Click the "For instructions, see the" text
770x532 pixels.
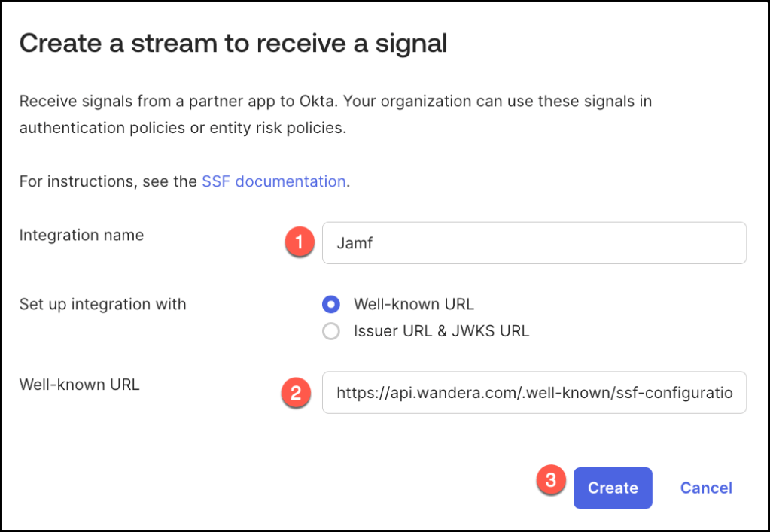click(x=108, y=181)
